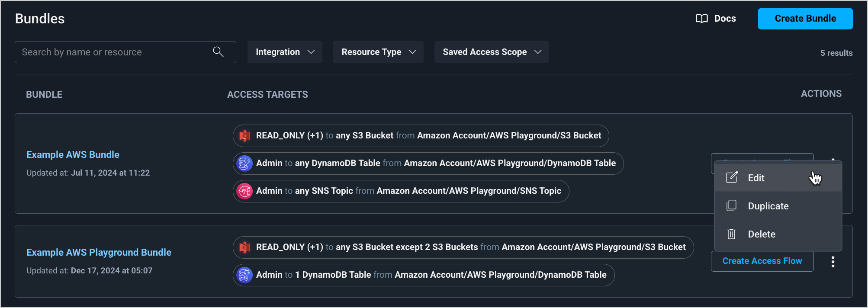This screenshot has height=308, width=868.
Task: Click the Admin to any SNS Topic chip
Action: tap(408, 191)
